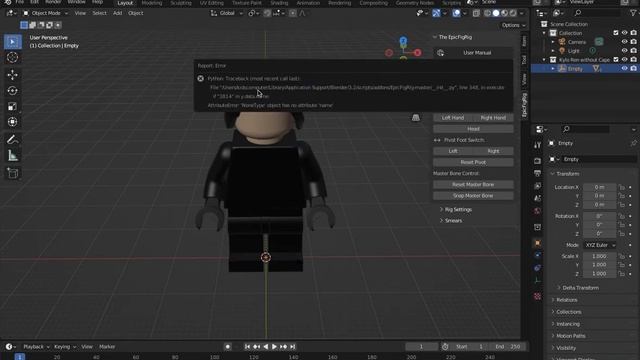The height and width of the screenshot is (360, 640).
Task: Select the Select Box tool
Action: (13, 42)
